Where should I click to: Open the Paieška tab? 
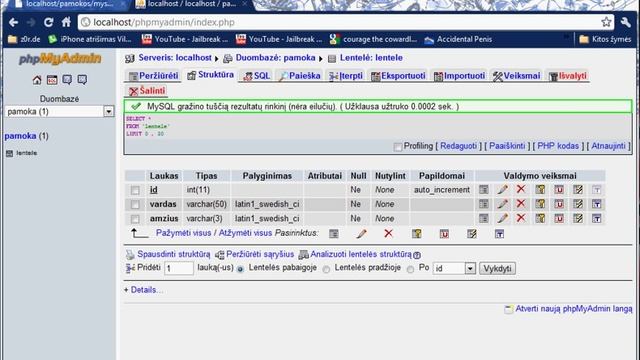299,76
